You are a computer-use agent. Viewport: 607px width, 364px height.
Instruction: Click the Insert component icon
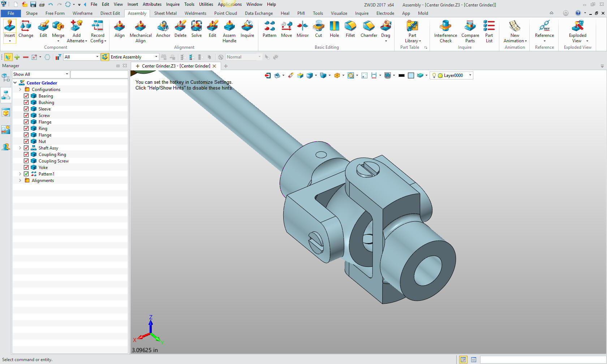pyautogui.click(x=10, y=26)
